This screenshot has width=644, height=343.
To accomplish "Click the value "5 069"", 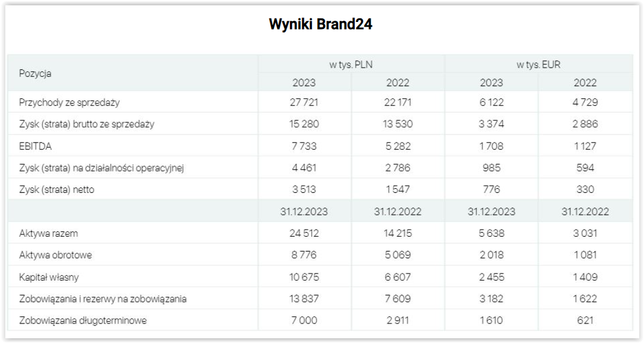I will 397,255.
